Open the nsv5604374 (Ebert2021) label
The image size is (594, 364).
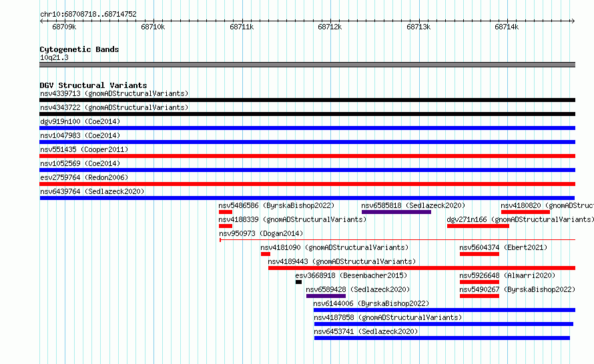click(503, 247)
